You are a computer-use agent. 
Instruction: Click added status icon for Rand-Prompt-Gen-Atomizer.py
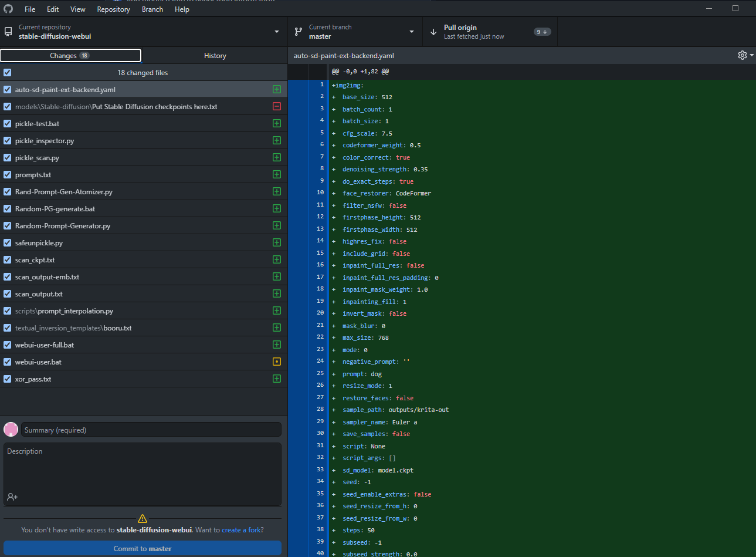click(x=277, y=192)
